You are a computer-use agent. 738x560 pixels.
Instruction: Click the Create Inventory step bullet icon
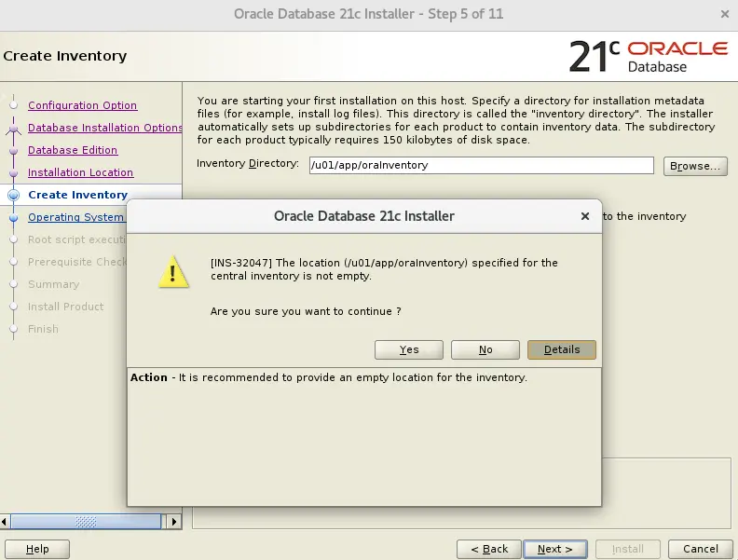14,195
